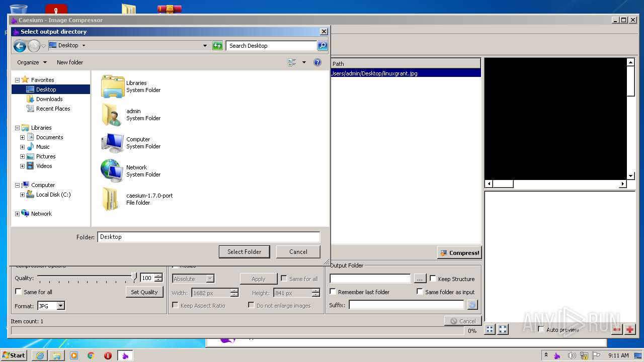Expand the Network tree node

tap(17, 214)
